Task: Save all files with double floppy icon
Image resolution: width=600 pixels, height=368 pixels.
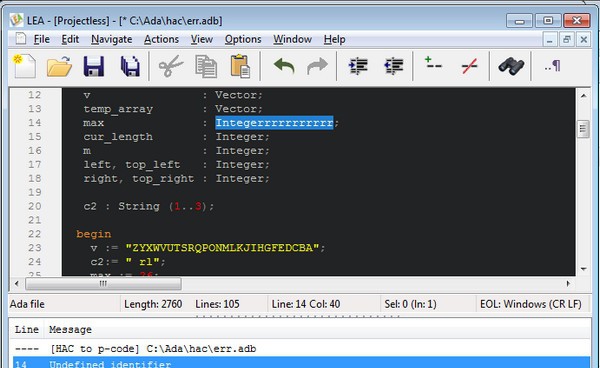Action: (130, 66)
